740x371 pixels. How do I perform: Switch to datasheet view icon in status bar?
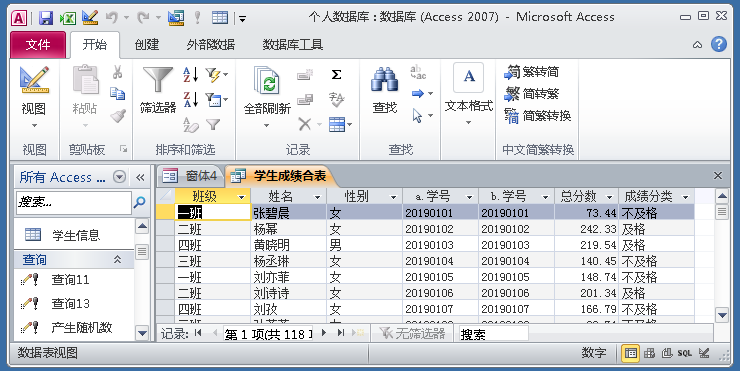630,353
